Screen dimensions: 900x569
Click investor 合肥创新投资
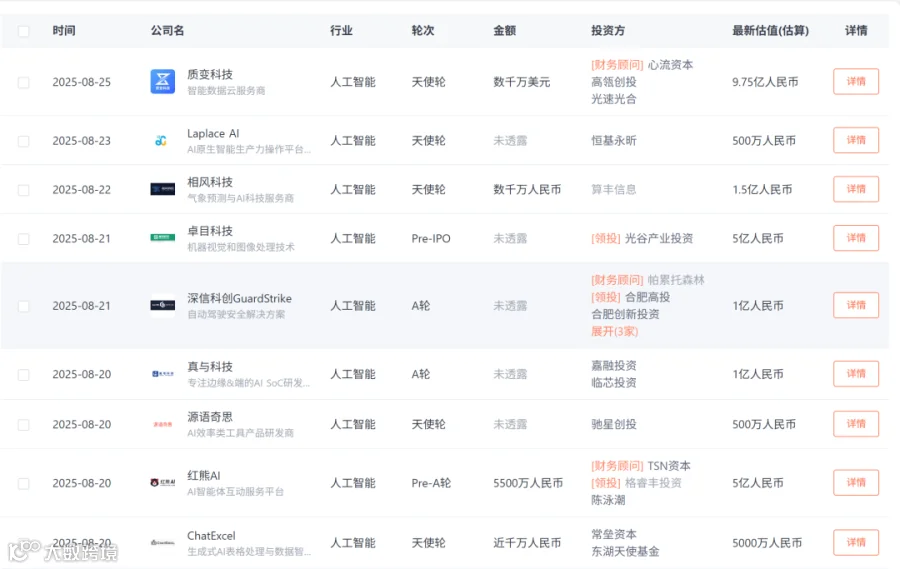626,314
